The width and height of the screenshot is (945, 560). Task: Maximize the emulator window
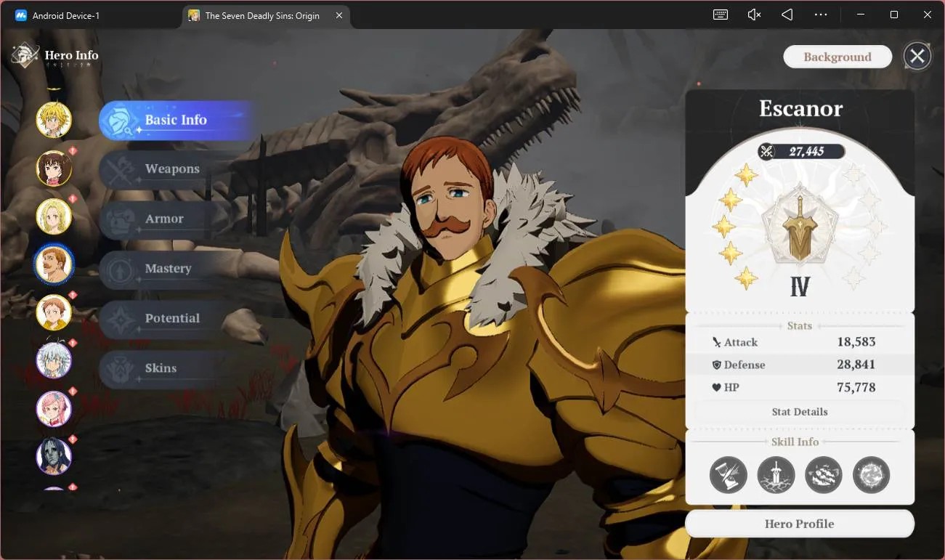[x=894, y=15]
